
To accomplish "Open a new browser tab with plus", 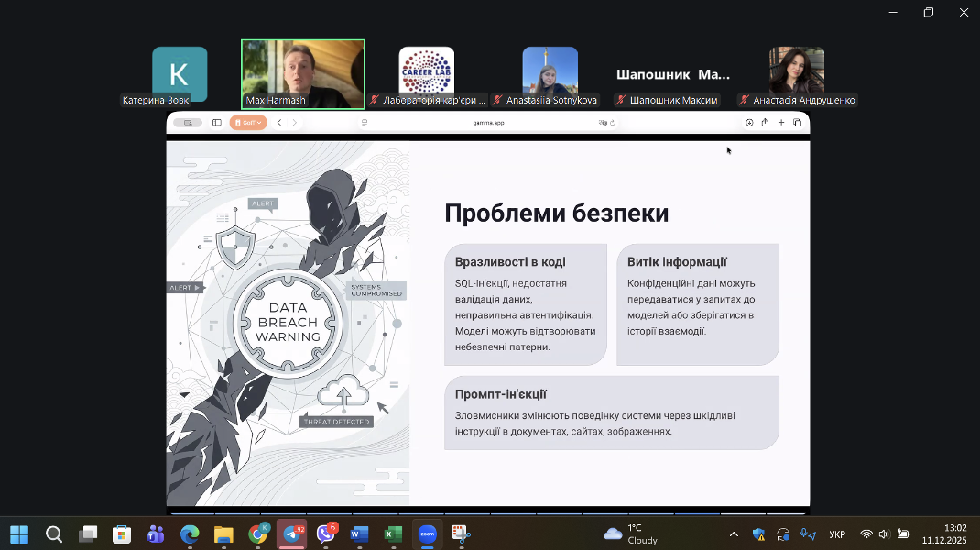I will 781,123.
